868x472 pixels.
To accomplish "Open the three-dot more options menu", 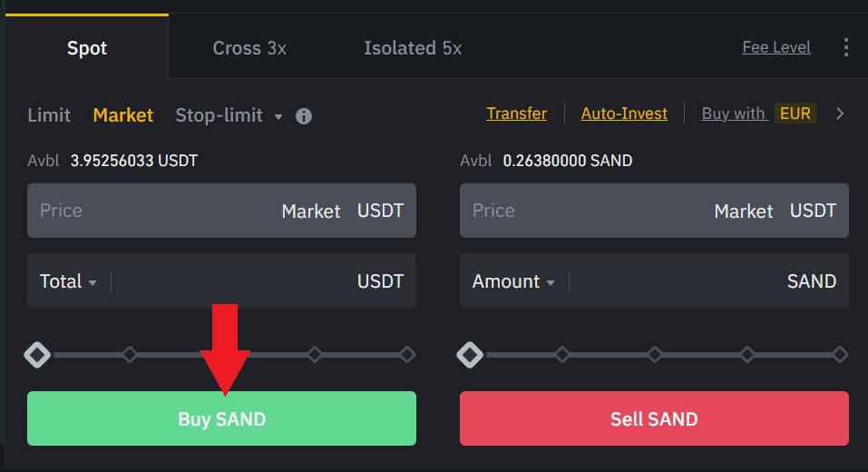I will pyautogui.click(x=846, y=47).
